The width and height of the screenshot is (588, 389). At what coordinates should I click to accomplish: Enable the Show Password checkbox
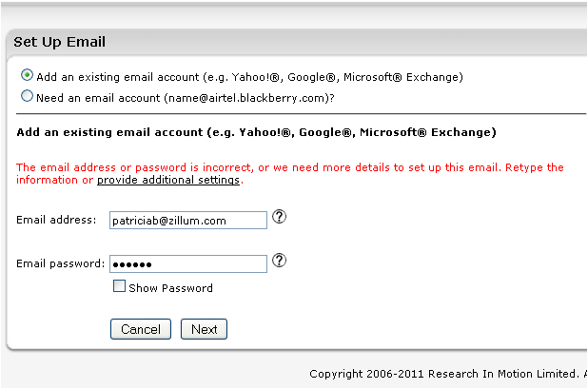point(120,286)
